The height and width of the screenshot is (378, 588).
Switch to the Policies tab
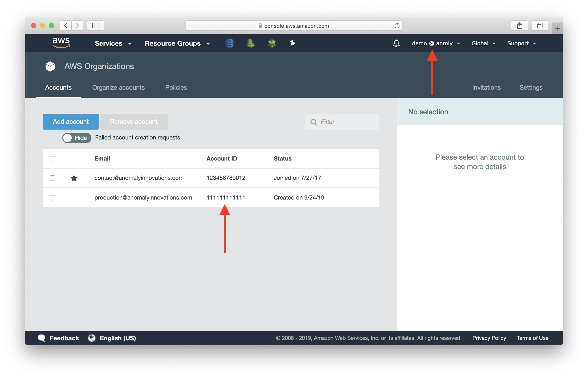coord(176,87)
